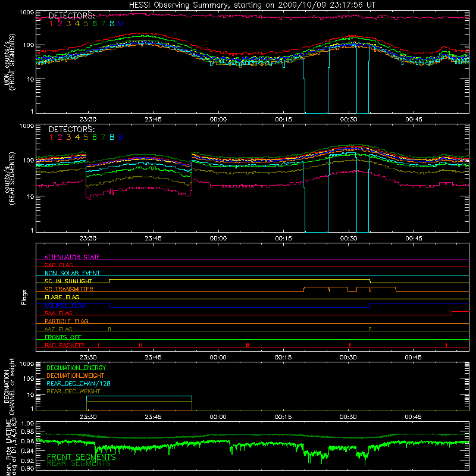Viewport: 476px width, 476px height.
Task: Click the REAR SEGMENTS livetime legend label
Action: [x=79, y=464]
